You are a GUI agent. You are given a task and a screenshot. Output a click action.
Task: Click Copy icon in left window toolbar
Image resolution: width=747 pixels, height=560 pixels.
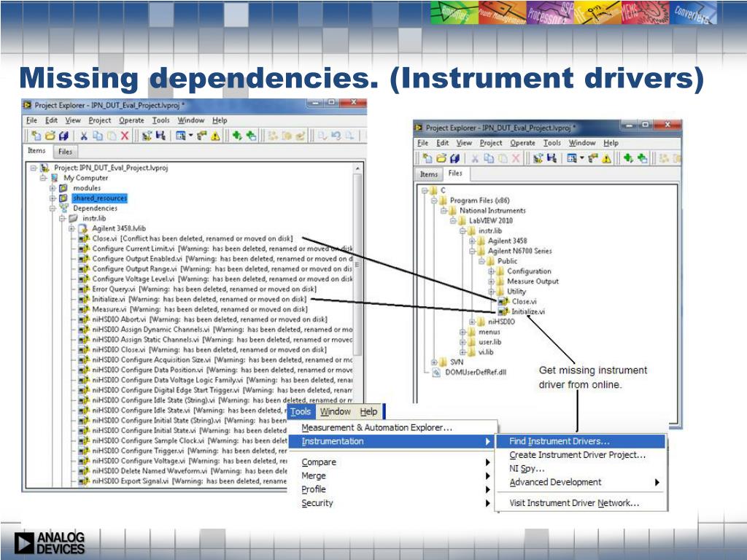pyautogui.click(x=98, y=136)
